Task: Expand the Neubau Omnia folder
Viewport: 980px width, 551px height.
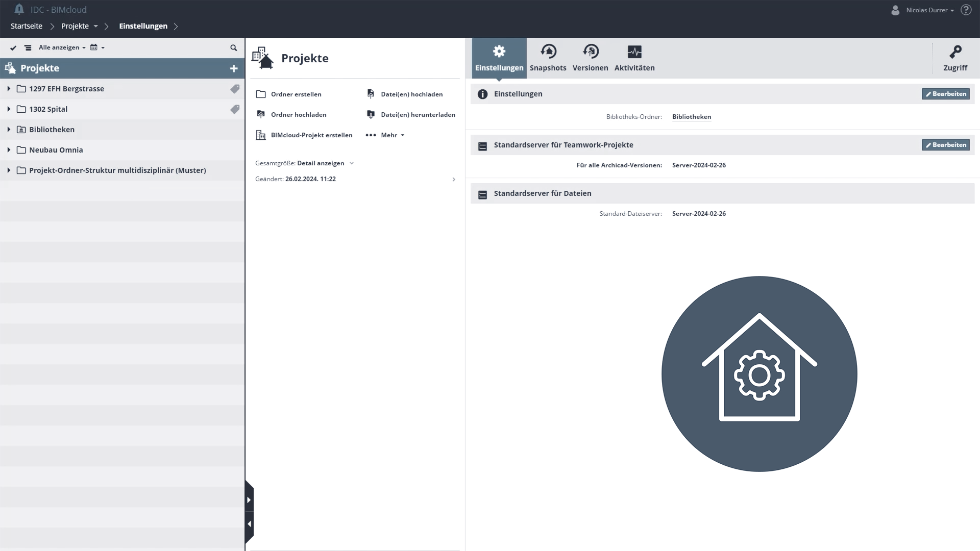Action: click(x=9, y=150)
